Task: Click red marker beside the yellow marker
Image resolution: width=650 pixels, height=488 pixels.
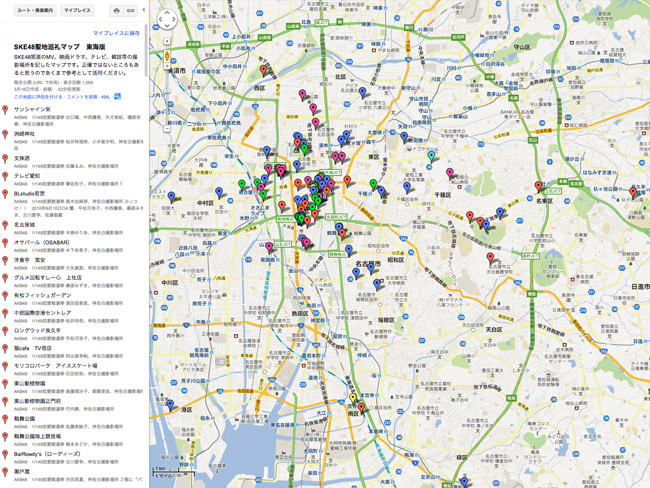Action: (x=361, y=408)
